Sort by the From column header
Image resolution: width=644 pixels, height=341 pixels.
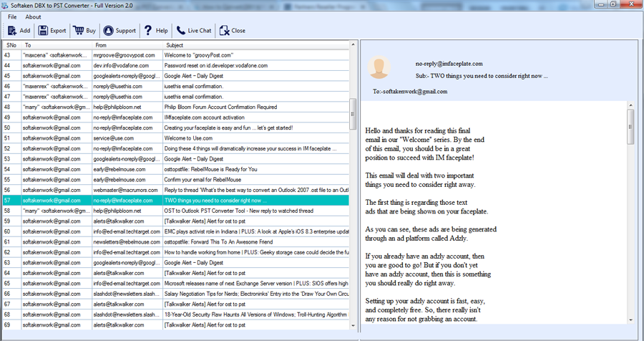pyautogui.click(x=127, y=45)
